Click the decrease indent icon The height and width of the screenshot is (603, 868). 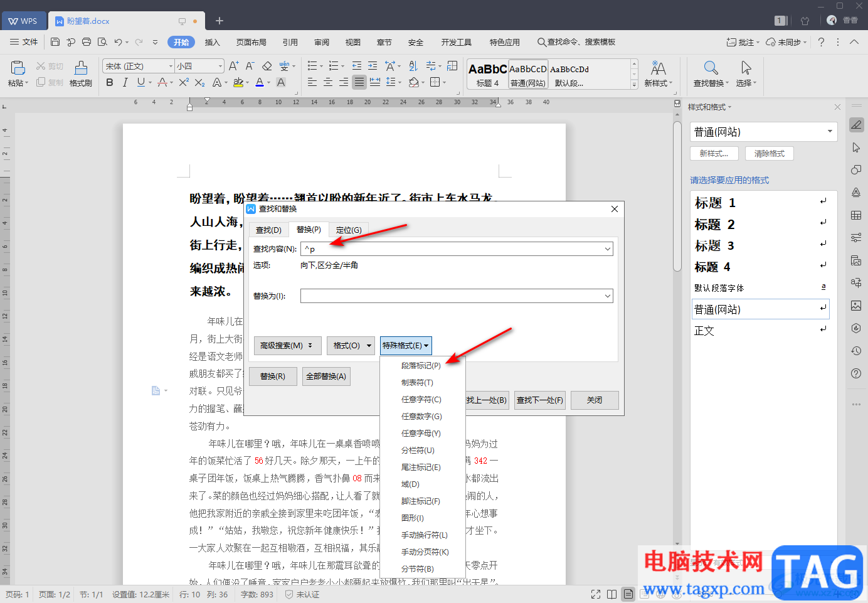point(357,66)
